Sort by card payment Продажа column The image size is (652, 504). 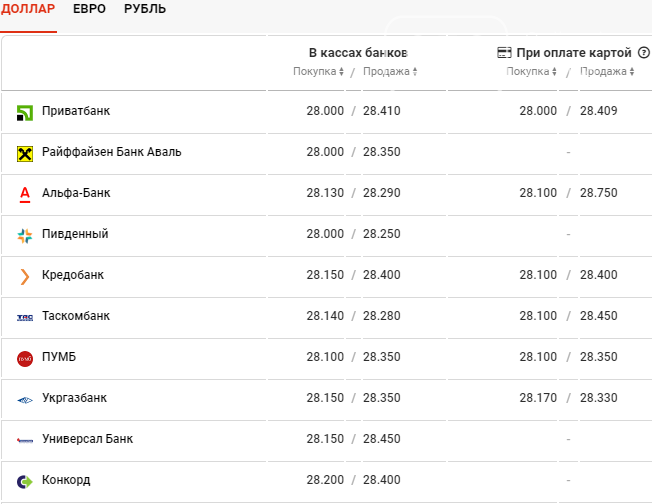tap(606, 72)
